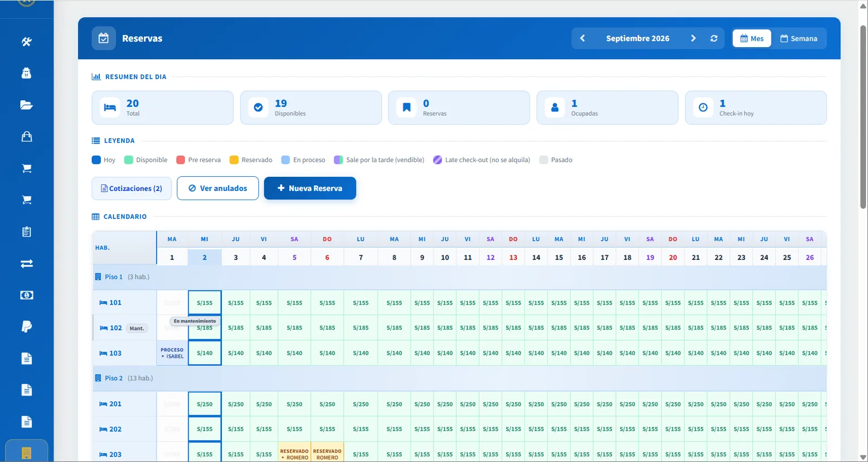Select room 202 S/155 cell on day 15
Image resolution: width=868 pixels, height=462 pixels.
tap(559, 429)
